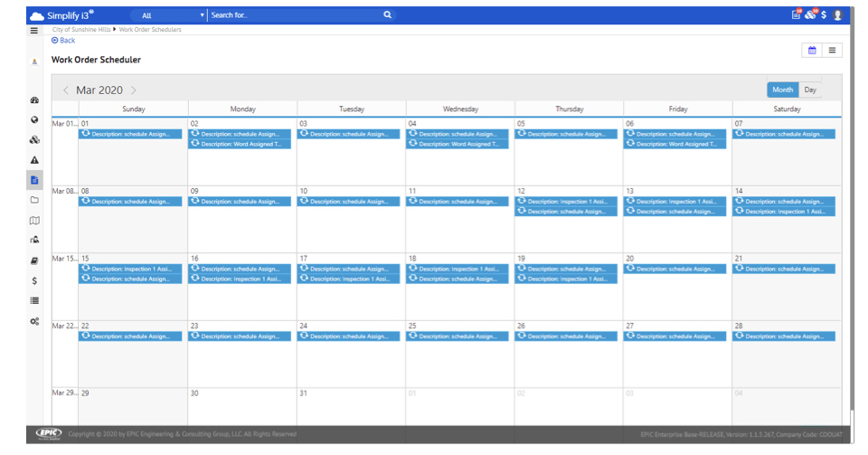868x455 pixels.
Task: Open the user profile avatar icon
Action: tap(837, 15)
